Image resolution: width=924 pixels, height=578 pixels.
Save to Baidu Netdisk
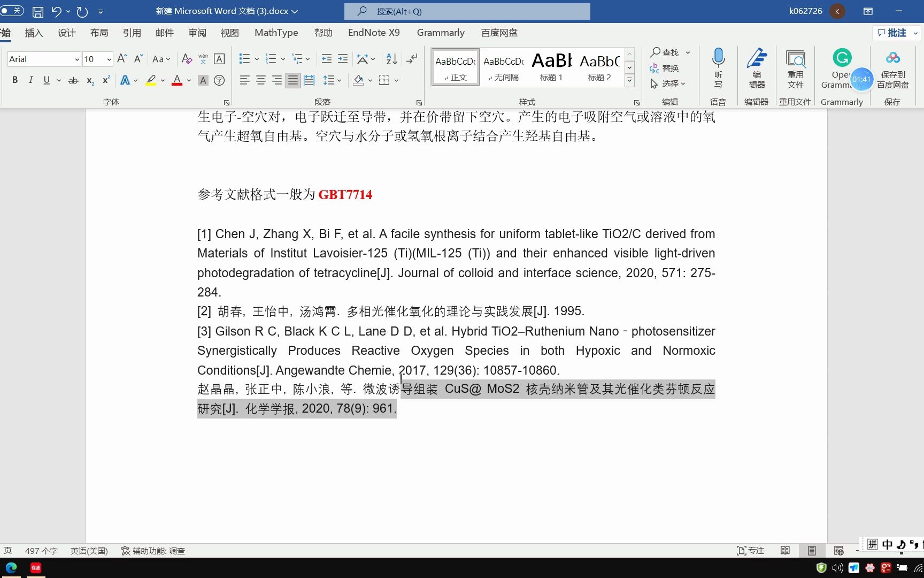click(x=892, y=68)
